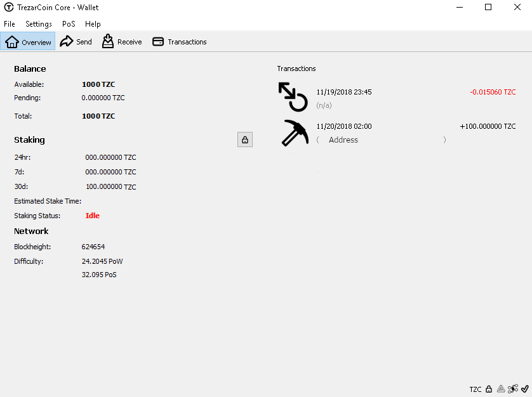Viewport: 532px width, 397px height.
Task: Minimize the wallet window
Action: pyautogui.click(x=460, y=7)
